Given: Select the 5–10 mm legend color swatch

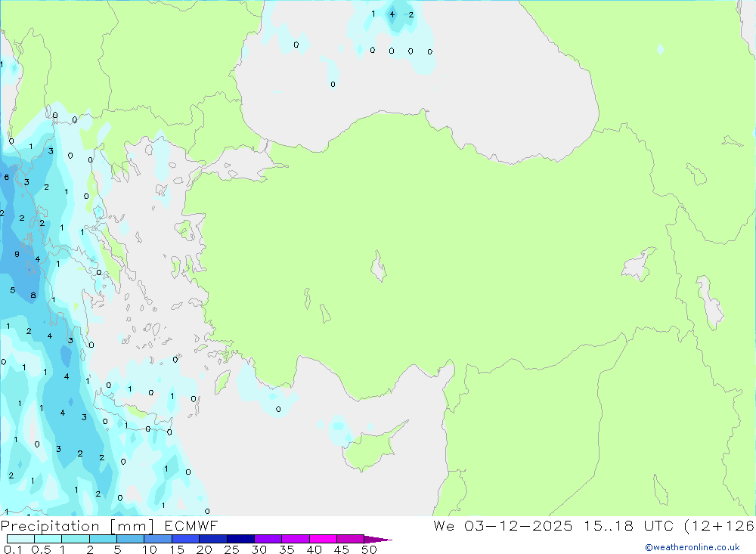Looking at the screenshot, I should pos(130,539).
